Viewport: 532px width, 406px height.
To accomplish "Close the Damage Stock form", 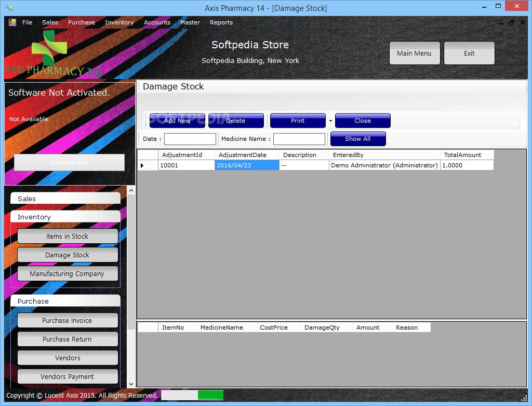I will [x=363, y=121].
